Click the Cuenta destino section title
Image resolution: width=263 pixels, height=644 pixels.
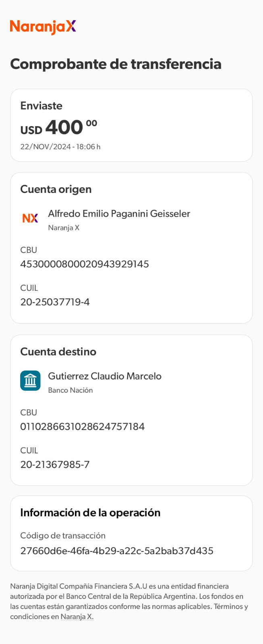58,352
